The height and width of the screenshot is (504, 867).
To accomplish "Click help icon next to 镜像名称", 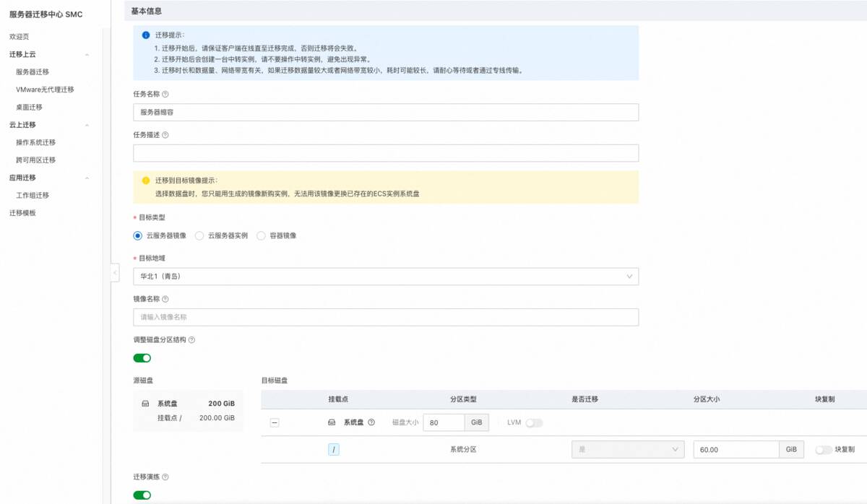I will coord(165,299).
